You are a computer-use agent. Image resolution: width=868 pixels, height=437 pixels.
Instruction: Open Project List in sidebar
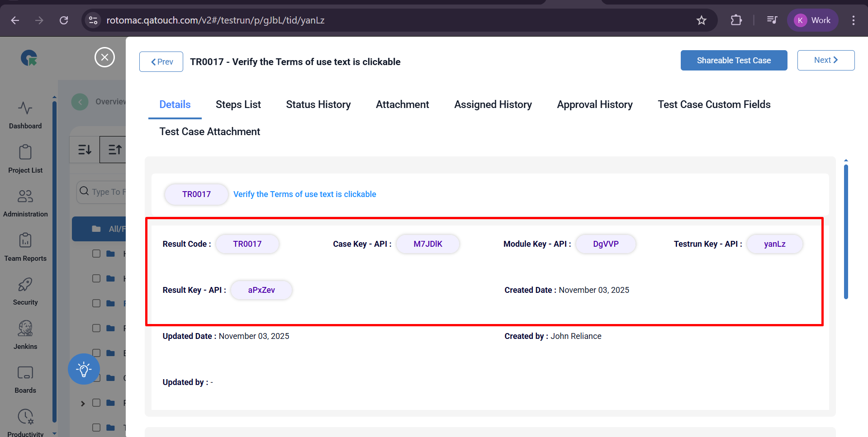point(25,153)
